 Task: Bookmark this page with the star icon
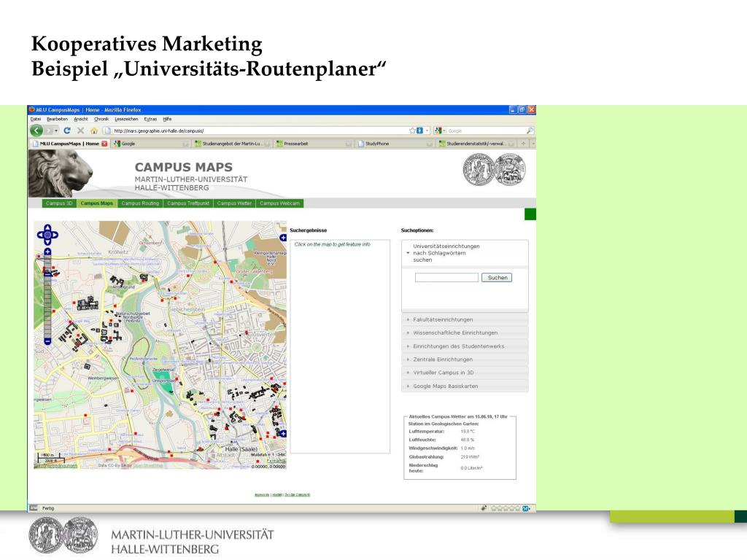pyautogui.click(x=413, y=131)
